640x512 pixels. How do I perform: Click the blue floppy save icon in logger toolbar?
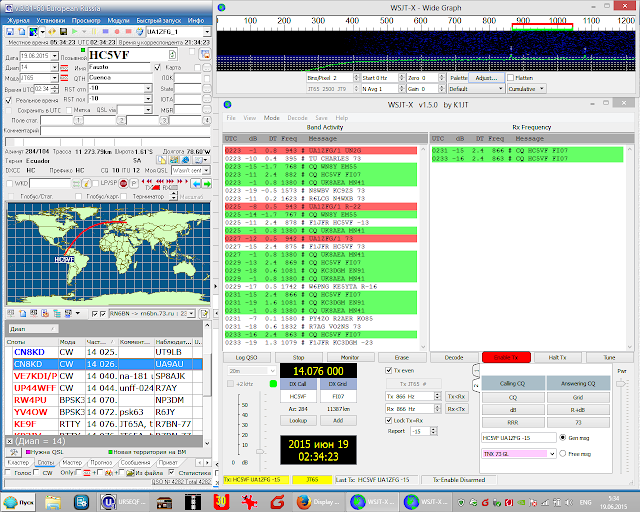10,31
